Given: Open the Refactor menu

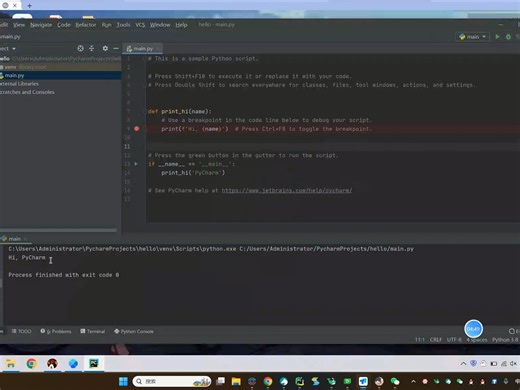Looking at the screenshot, I should (x=86, y=25).
